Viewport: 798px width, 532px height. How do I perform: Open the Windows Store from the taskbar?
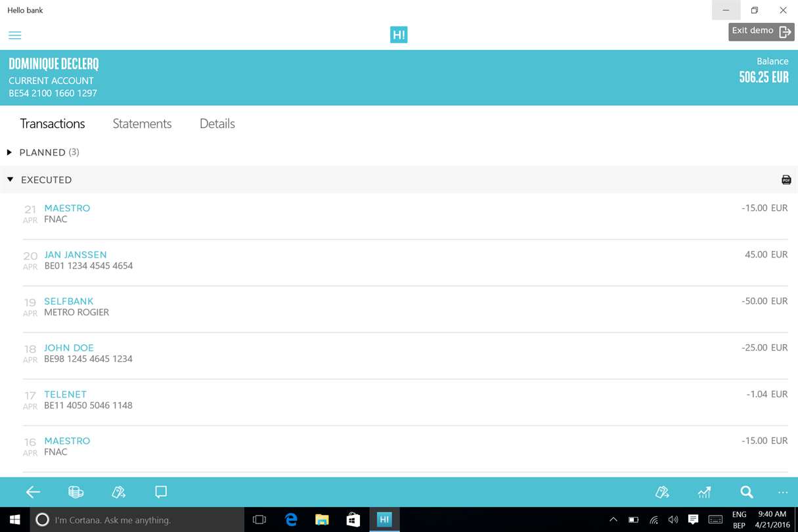(353, 520)
